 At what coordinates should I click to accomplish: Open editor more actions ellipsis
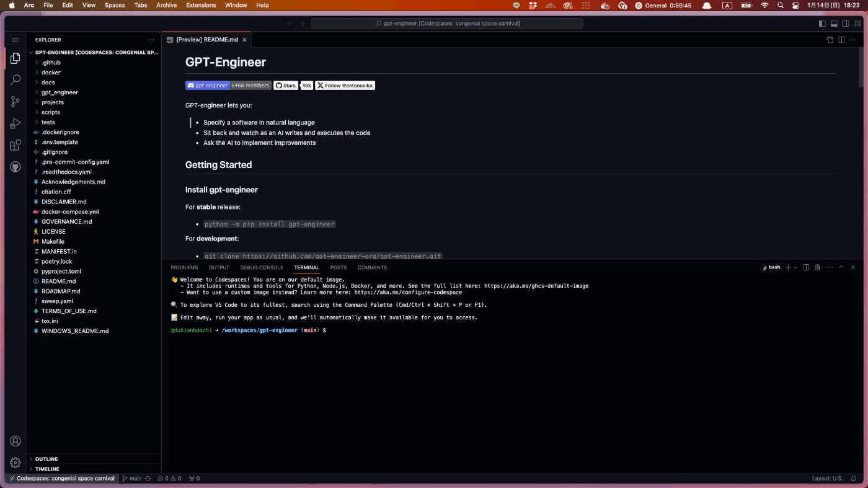[853, 40]
